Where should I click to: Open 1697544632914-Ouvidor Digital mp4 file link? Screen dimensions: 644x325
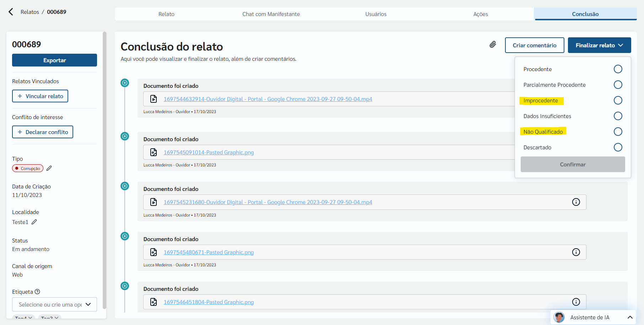(x=268, y=99)
